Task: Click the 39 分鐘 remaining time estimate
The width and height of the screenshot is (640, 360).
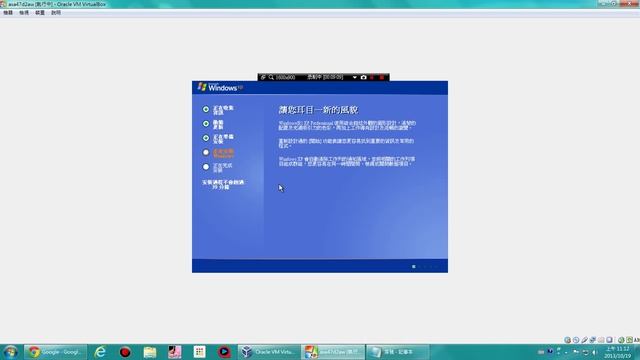Action: pyautogui.click(x=221, y=187)
